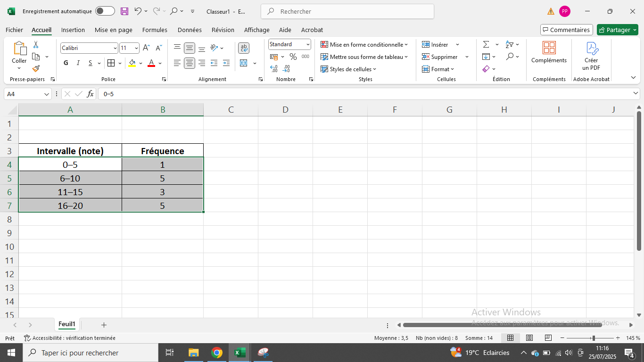The width and height of the screenshot is (644, 362).
Task: Select the Feuil1 sheet tab
Action: [x=67, y=324]
